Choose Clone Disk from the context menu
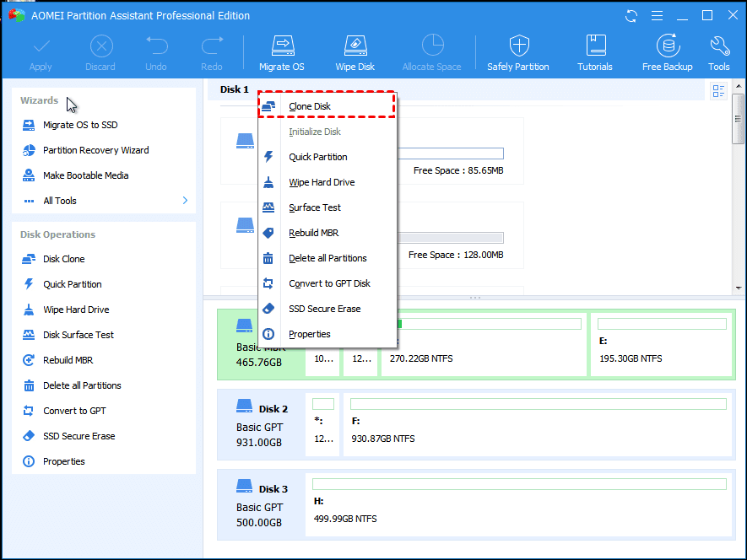Image resolution: width=747 pixels, height=560 pixels. (327, 106)
